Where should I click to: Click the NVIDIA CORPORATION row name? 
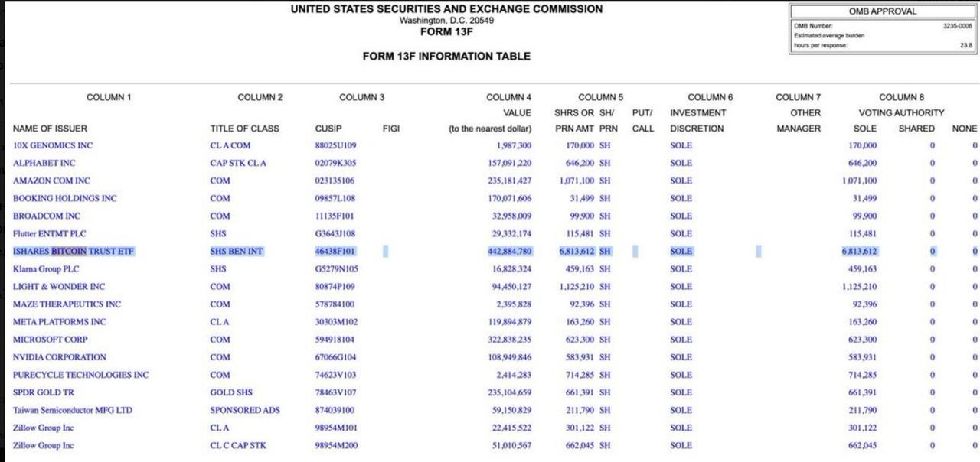60,357
